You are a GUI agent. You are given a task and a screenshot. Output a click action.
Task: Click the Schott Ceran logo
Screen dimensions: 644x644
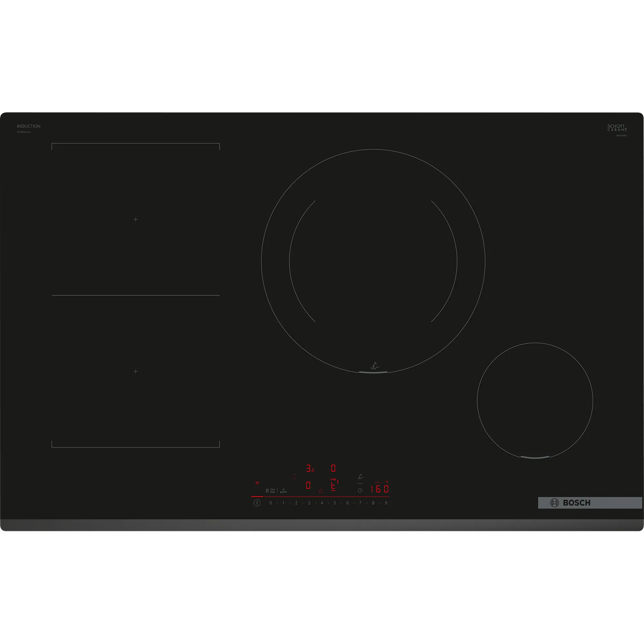[x=617, y=128]
